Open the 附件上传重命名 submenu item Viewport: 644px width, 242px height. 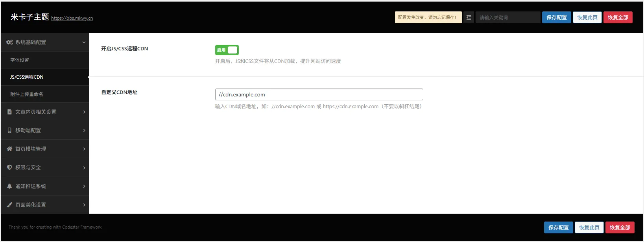pyautogui.click(x=27, y=94)
